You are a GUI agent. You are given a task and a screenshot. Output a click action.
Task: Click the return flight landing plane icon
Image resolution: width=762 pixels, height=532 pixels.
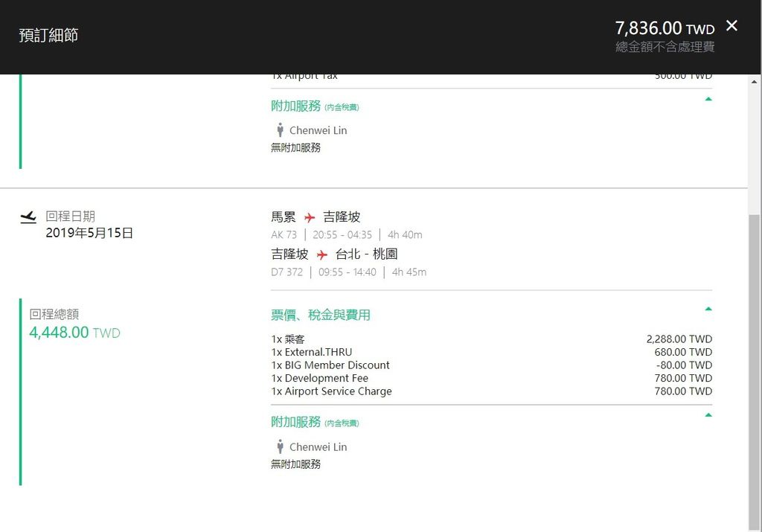(28, 217)
